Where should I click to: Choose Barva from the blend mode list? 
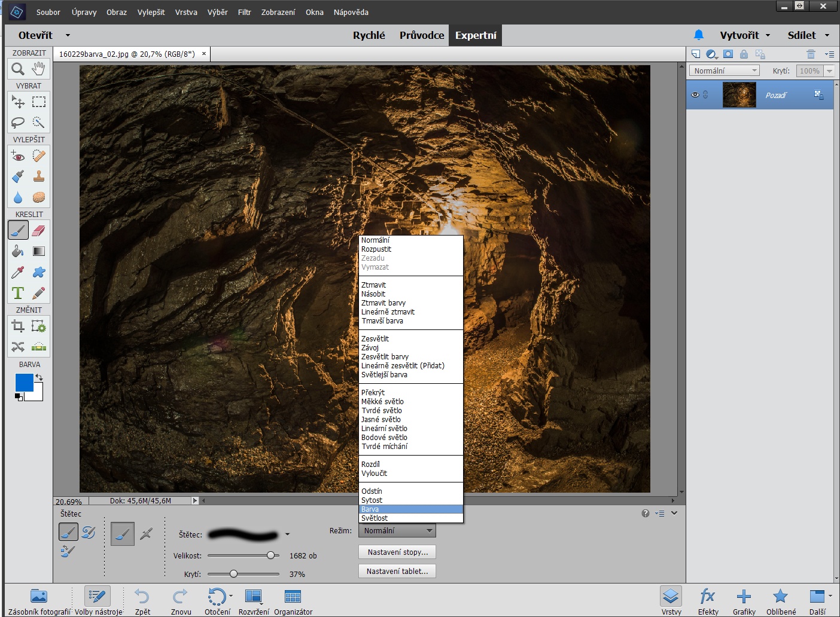pyautogui.click(x=410, y=509)
